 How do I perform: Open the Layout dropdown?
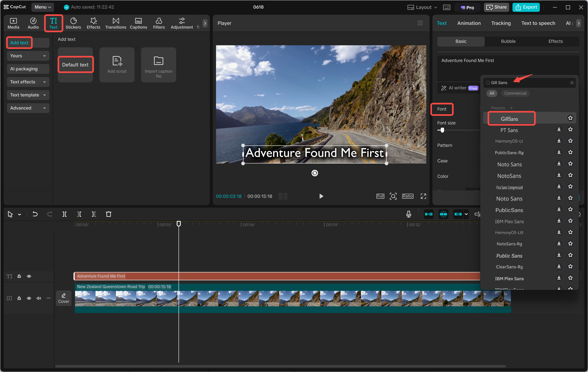422,7
